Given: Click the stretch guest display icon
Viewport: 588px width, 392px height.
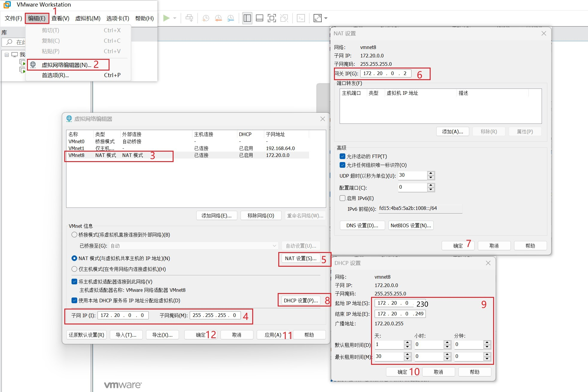Looking at the screenshot, I should tap(317, 18).
